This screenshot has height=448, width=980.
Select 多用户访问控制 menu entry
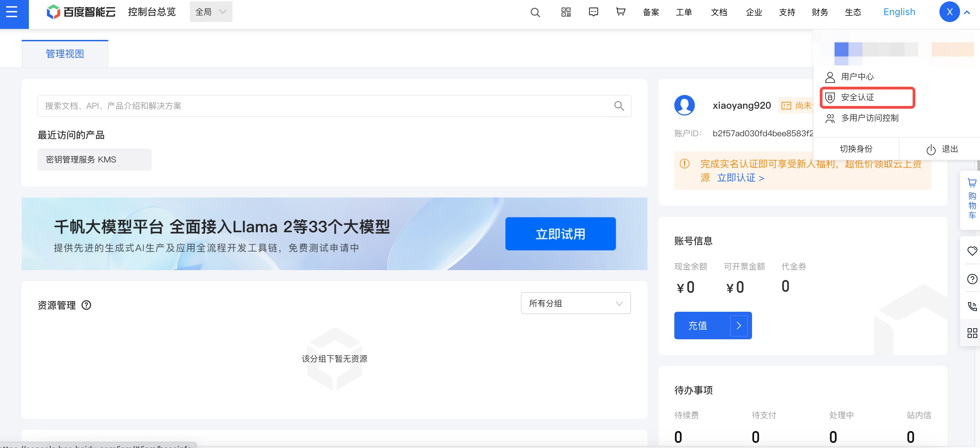coord(869,118)
